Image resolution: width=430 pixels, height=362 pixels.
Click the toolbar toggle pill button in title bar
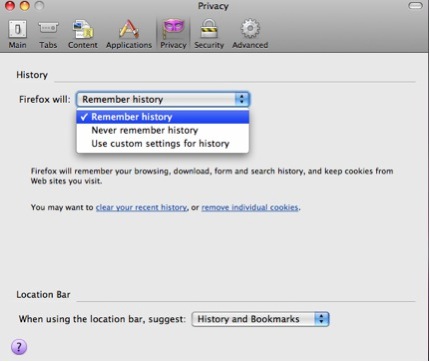click(415, 6)
